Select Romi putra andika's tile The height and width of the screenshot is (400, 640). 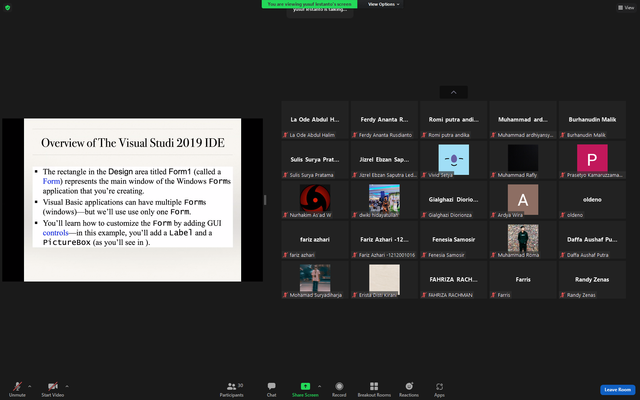[x=453, y=120]
